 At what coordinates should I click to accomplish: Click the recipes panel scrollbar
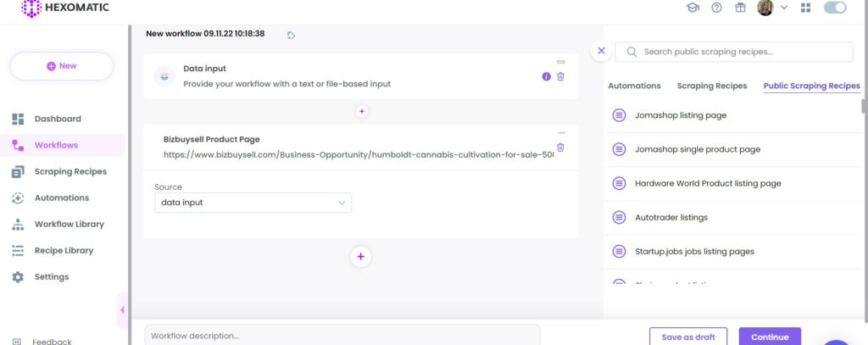click(x=864, y=106)
